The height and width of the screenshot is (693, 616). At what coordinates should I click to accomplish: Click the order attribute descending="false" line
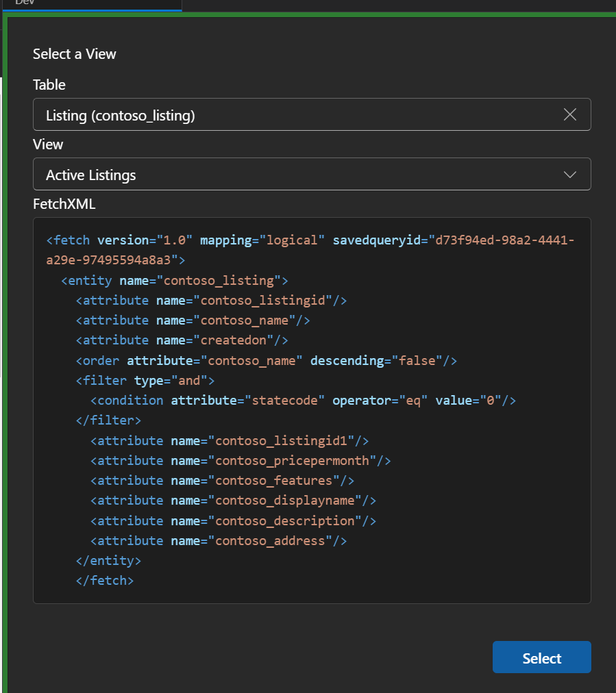pos(267,361)
